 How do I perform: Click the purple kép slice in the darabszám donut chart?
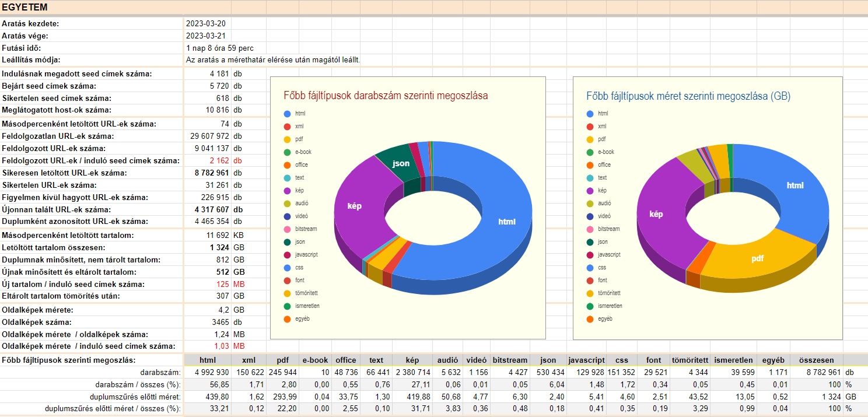pyautogui.click(x=357, y=210)
